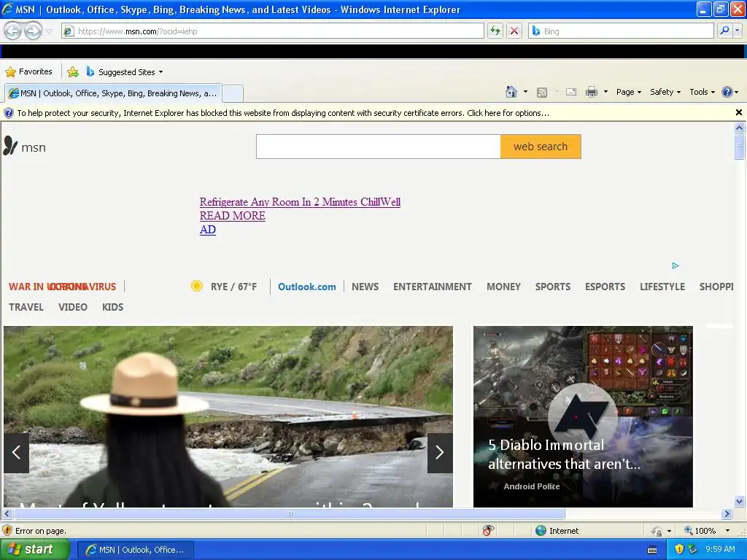Click the vertical scrollbar down arrow
This screenshot has width=747, height=560.
click(740, 501)
